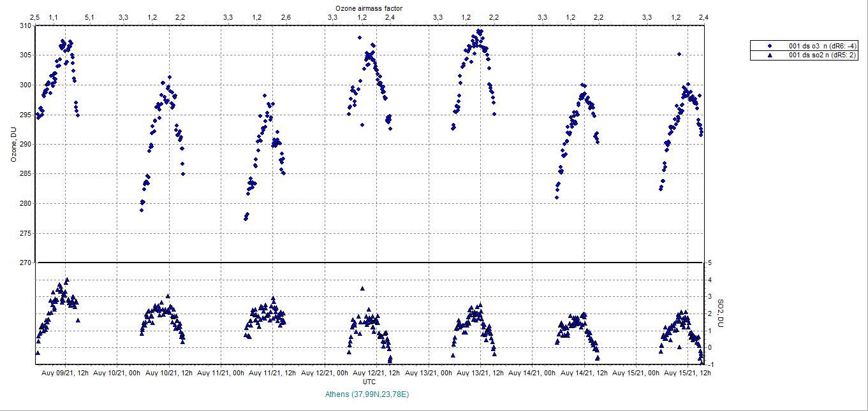Click the 'Ozone airmass factor' axis title
Image resolution: width=868 pixels, height=411 pixels.
[x=369, y=8]
